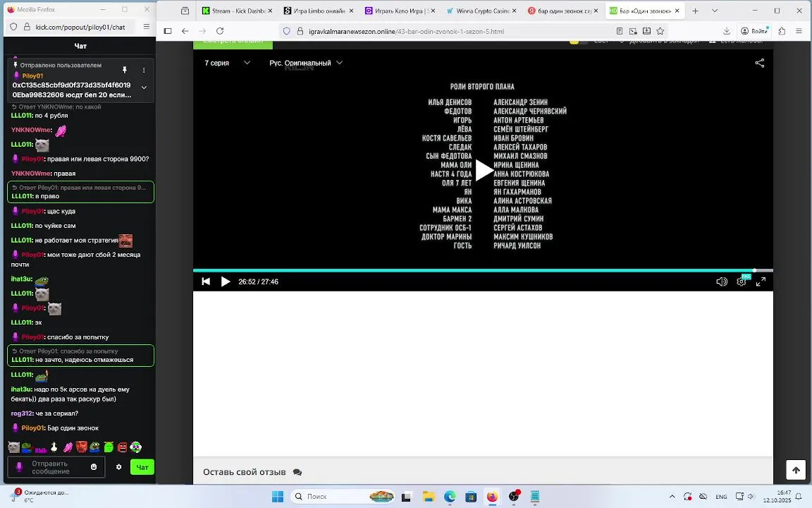Viewport: 812px width, 508px height.
Task: Open the Firefox downloads panel
Action: [727, 31]
